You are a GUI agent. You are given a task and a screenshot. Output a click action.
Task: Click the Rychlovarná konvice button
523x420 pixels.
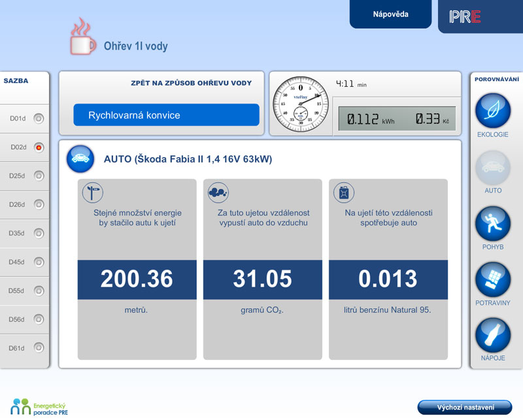point(167,115)
